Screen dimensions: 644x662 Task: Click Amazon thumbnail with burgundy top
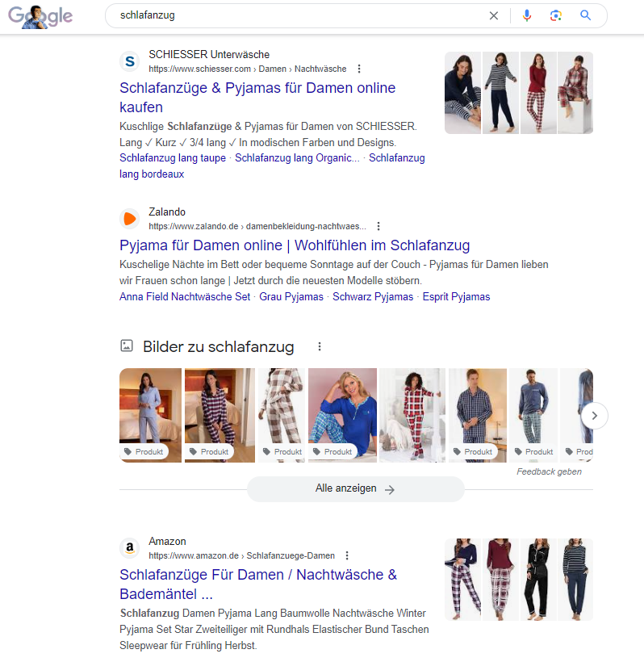(500, 580)
